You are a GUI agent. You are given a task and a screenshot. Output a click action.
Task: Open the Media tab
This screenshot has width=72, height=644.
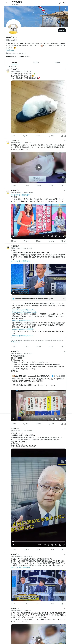pos(57,62)
